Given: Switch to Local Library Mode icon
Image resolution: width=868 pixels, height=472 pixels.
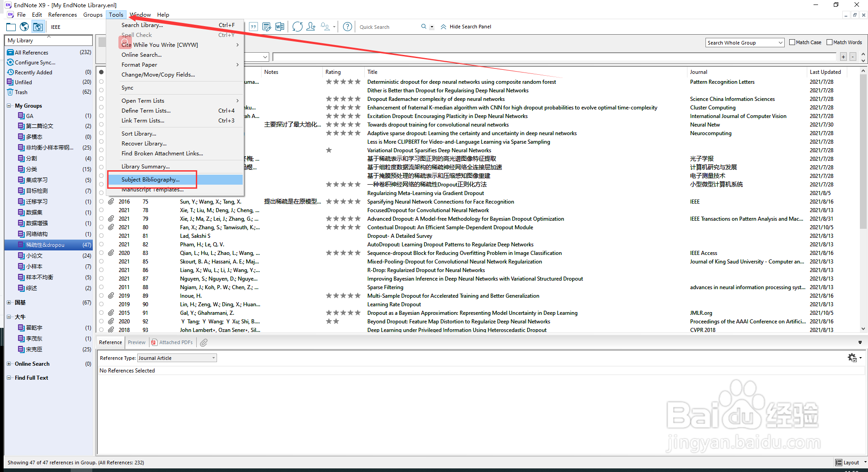Looking at the screenshot, I should pos(11,27).
